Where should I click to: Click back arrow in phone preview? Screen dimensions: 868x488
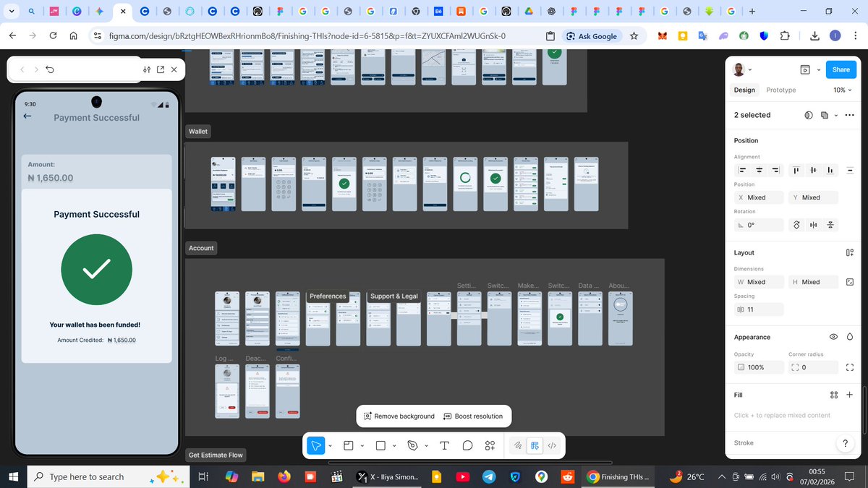(x=27, y=116)
